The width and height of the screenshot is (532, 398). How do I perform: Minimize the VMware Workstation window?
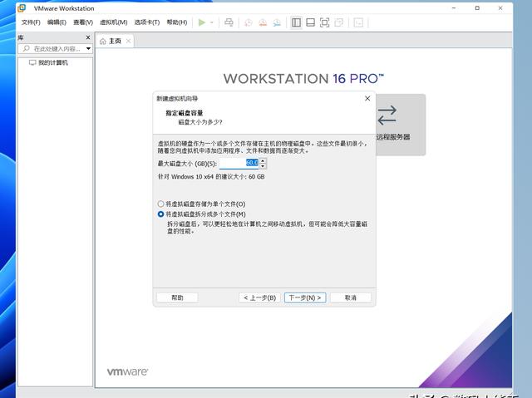(x=454, y=7)
